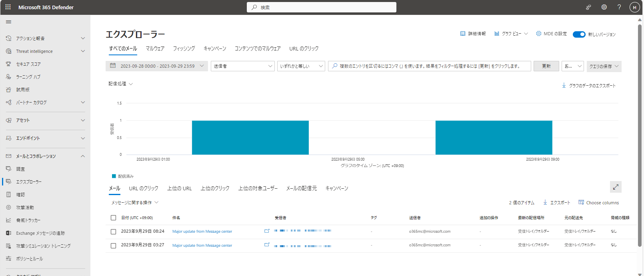Image resolution: width=644 pixels, height=276 pixels.
Task: Check the 08:24 email row checkbox
Action: click(113, 232)
